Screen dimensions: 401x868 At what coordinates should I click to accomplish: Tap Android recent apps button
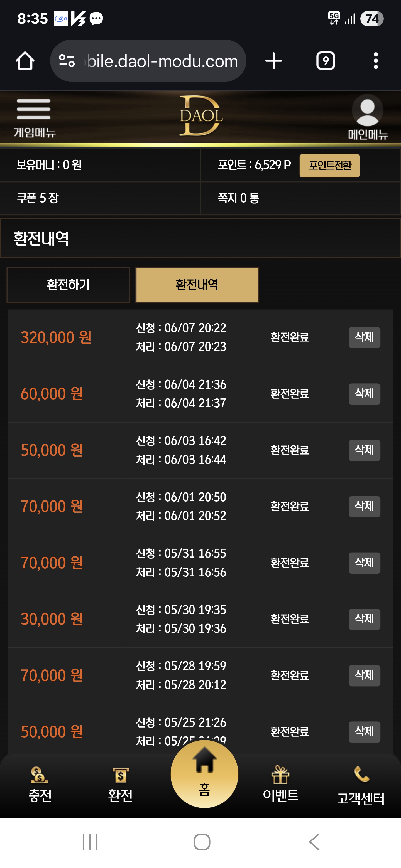click(x=90, y=842)
